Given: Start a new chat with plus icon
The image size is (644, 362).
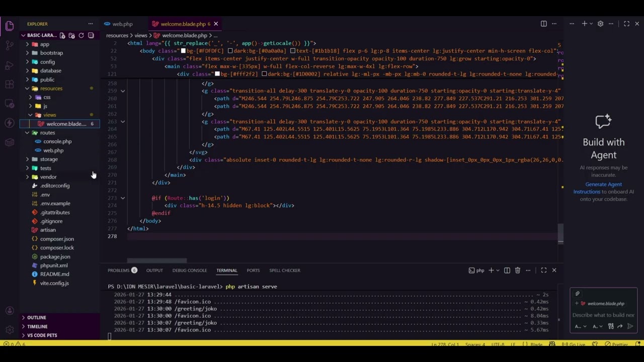Looking at the screenshot, I should tap(584, 24).
